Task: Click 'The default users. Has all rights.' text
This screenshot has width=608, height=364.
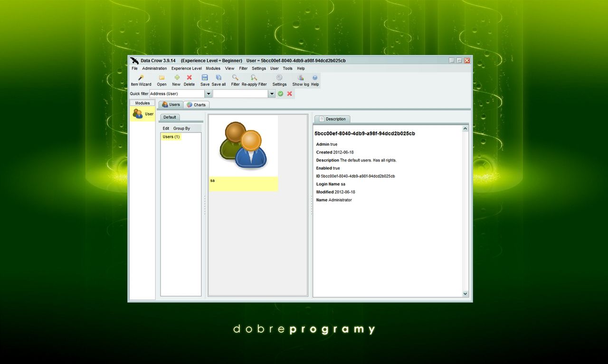Action: pyautogui.click(x=368, y=160)
